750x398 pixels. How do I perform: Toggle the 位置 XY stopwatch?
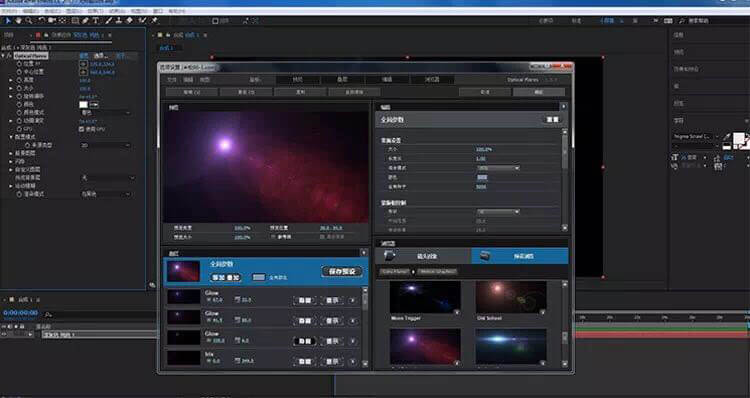coord(19,64)
